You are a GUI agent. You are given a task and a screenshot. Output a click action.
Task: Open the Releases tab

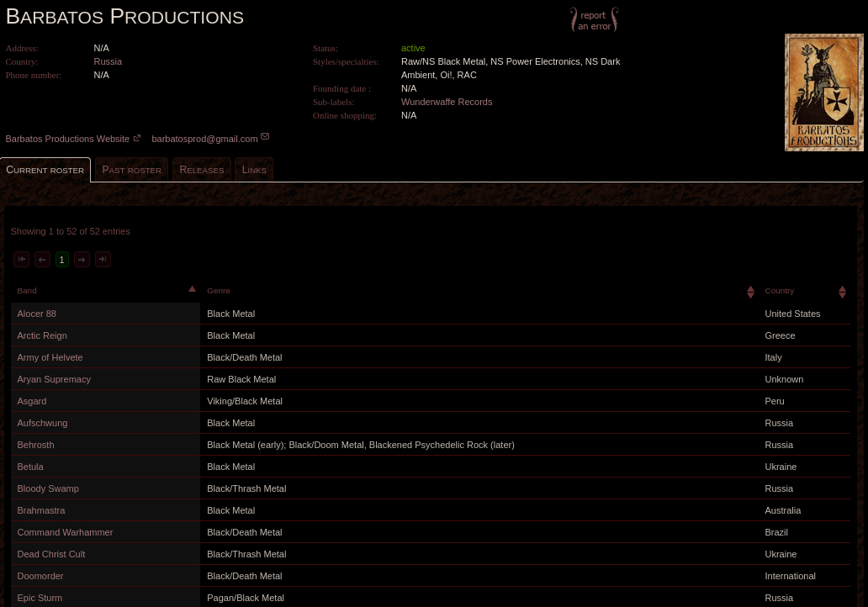pyautogui.click(x=202, y=170)
